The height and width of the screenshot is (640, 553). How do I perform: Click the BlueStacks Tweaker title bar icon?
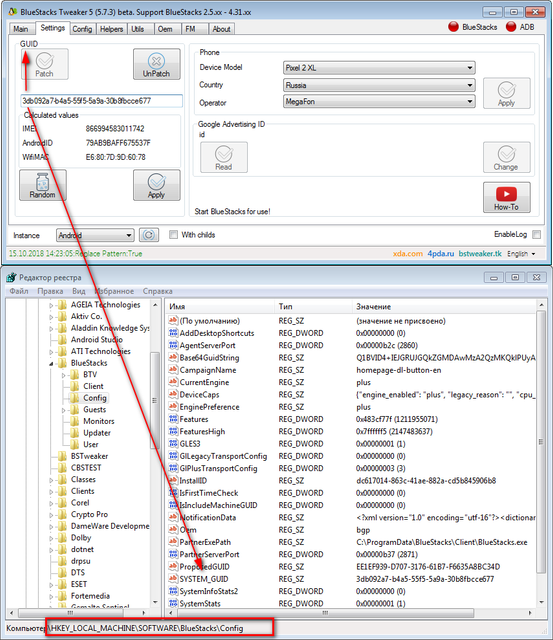click(x=13, y=12)
